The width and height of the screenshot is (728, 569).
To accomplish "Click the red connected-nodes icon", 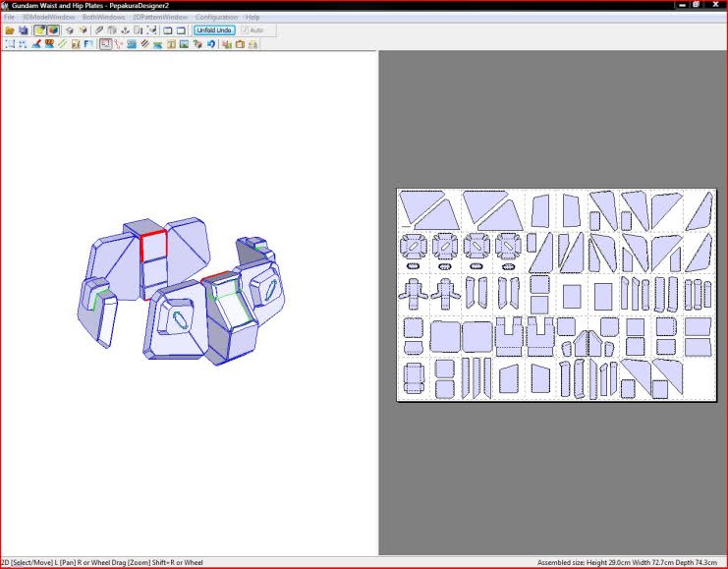I will tap(119, 44).
